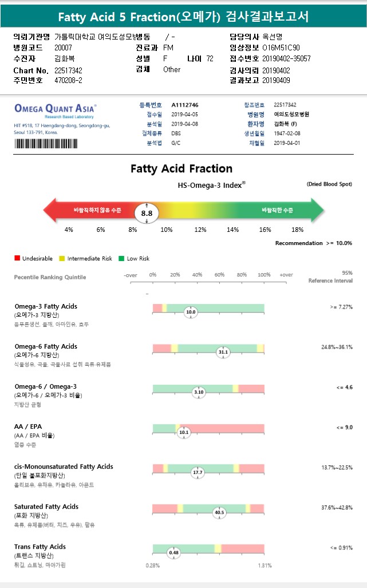Click the Omega Quant Asia logo
367x588 pixels.
pyautogui.click(x=55, y=109)
